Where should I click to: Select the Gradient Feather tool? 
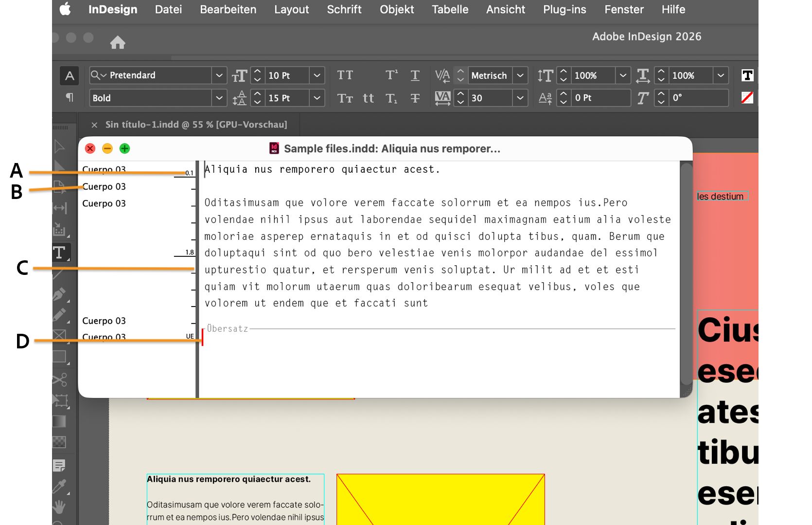point(59,442)
